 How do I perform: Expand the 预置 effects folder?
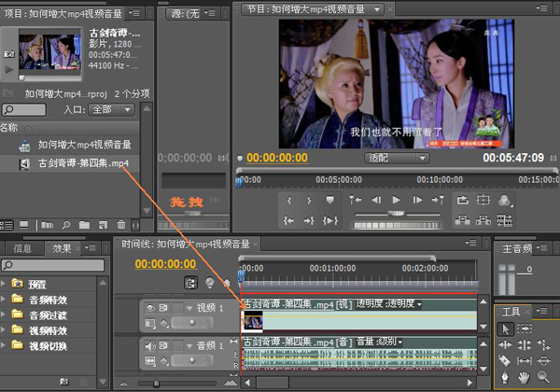pos(3,284)
